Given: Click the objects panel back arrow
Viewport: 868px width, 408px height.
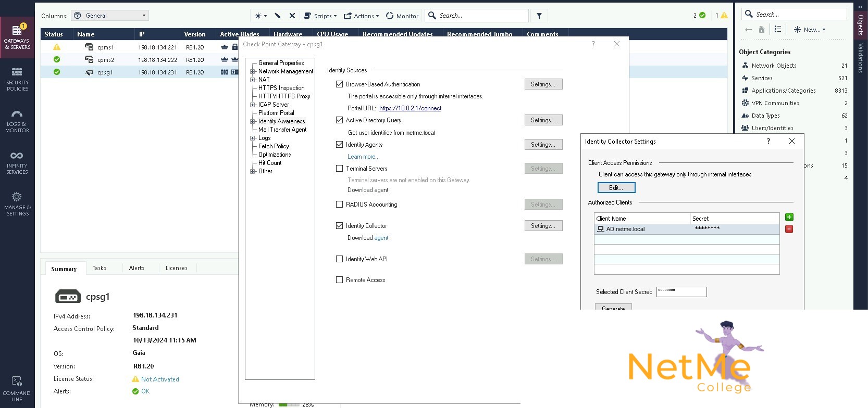Looking at the screenshot, I should click(x=749, y=30).
